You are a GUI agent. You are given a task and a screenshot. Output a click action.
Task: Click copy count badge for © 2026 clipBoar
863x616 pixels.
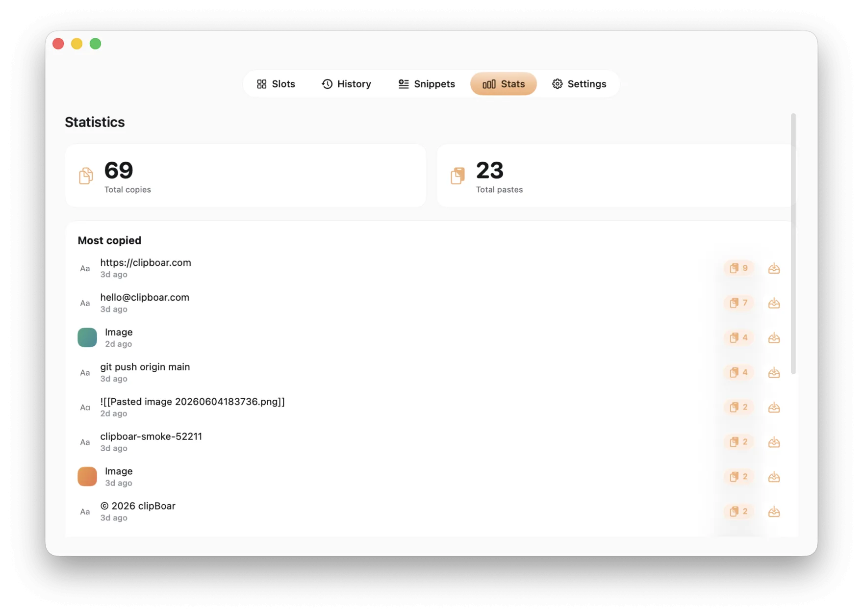738,512
